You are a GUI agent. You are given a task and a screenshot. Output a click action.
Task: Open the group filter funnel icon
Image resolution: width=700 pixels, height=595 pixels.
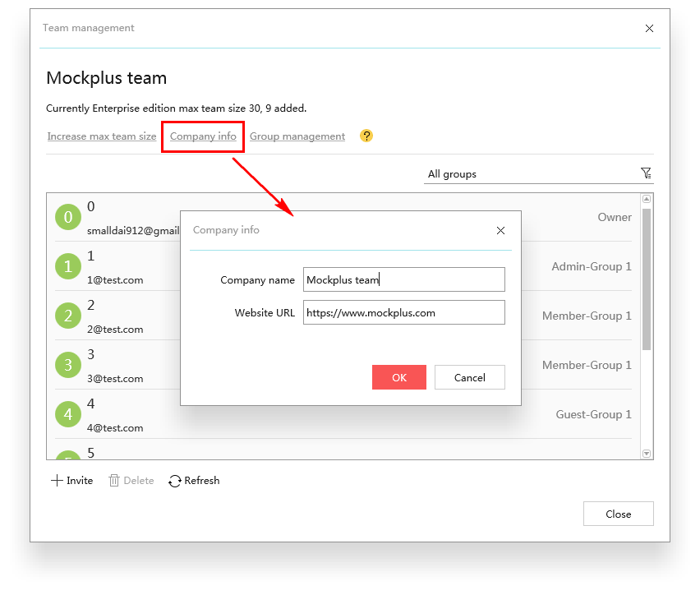click(646, 173)
